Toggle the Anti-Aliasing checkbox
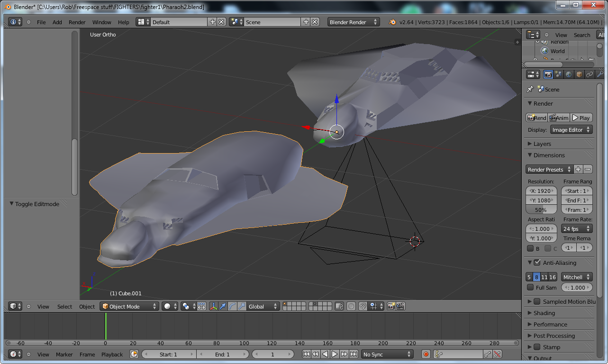This screenshot has height=364, width=608. [537, 263]
